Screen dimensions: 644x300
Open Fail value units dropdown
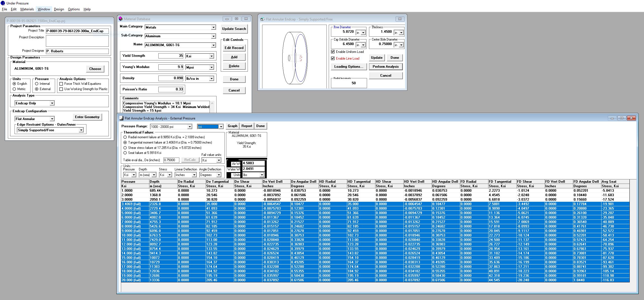(219, 160)
